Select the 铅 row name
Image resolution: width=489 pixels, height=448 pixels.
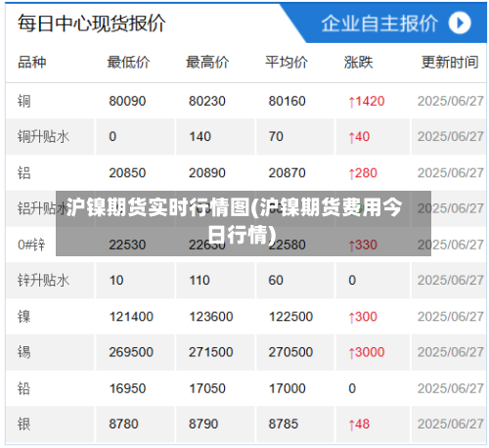click(24, 388)
